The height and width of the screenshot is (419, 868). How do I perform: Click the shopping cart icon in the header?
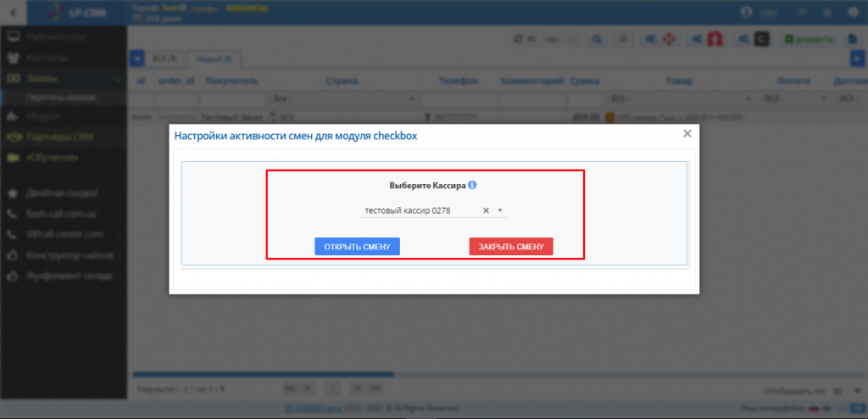coord(801,12)
